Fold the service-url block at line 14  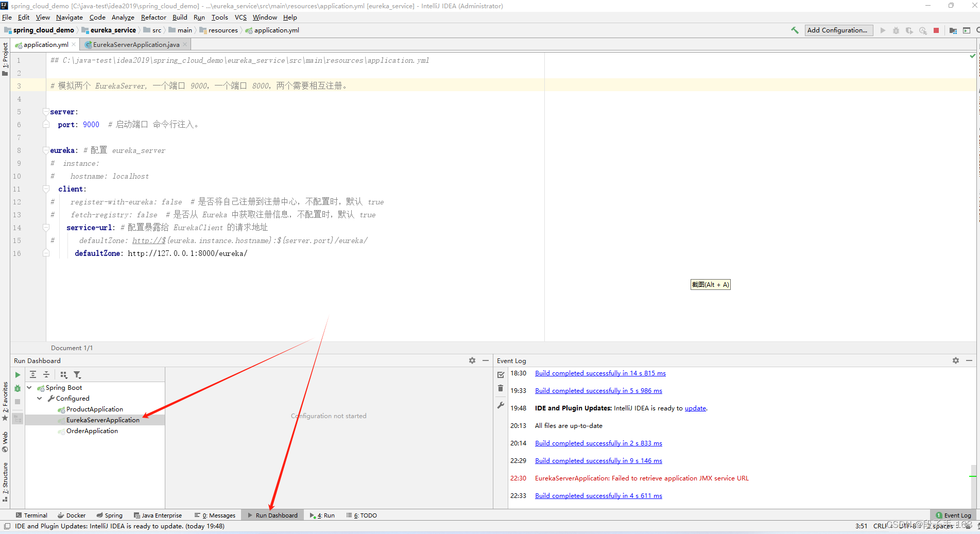46,228
